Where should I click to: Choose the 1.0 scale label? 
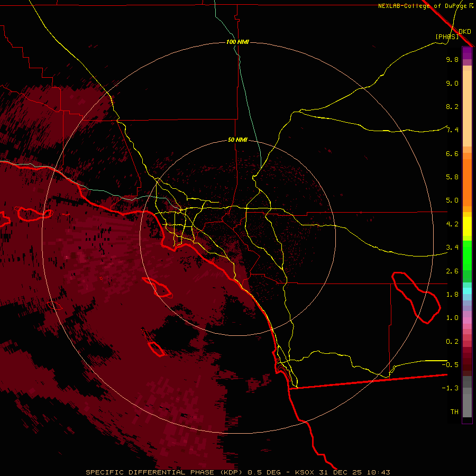[x=452, y=318]
